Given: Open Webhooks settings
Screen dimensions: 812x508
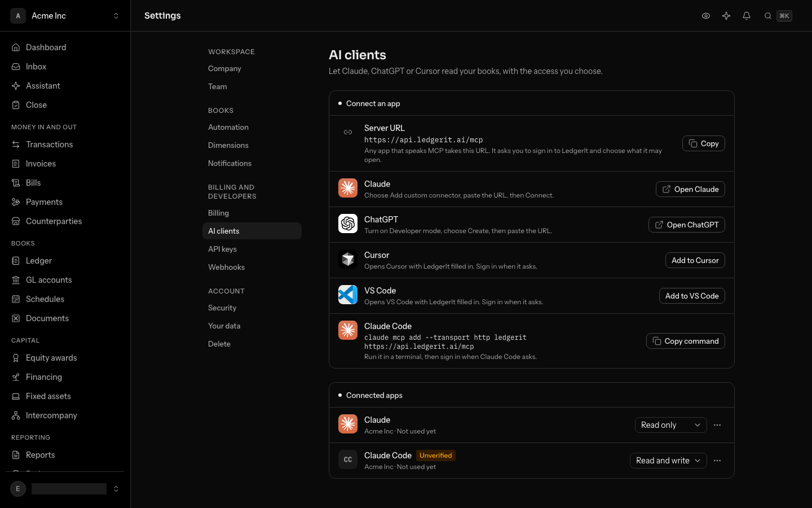Looking at the screenshot, I should pyautogui.click(x=252, y=267).
